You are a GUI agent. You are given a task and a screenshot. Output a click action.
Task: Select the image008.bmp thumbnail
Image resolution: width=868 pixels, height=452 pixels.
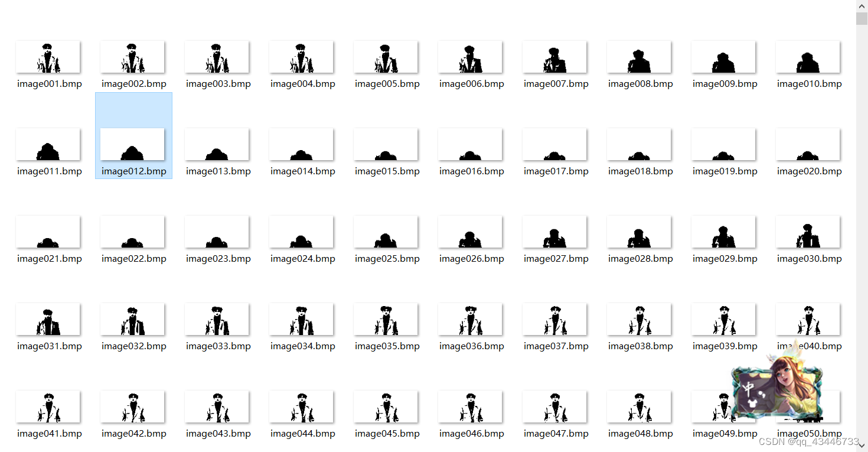coord(639,57)
